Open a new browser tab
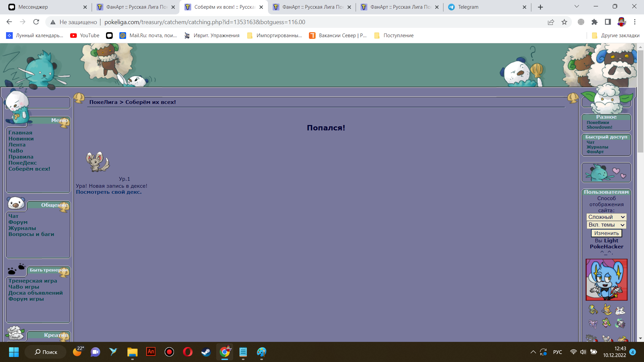 click(540, 7)
